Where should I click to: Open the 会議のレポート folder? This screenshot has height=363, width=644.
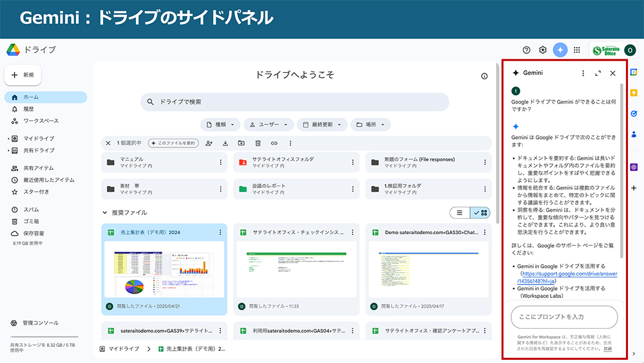tap(296, 189)
